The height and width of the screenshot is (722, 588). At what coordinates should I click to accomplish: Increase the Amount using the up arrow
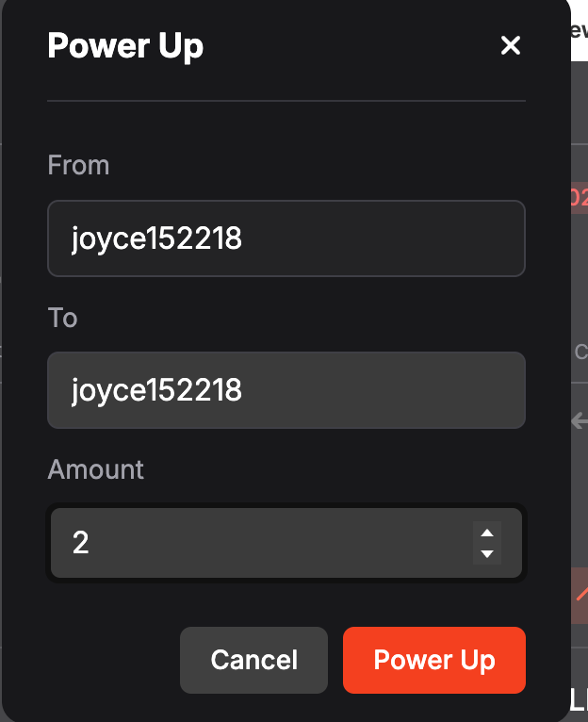pyautogui.click(x=487, y=533)
